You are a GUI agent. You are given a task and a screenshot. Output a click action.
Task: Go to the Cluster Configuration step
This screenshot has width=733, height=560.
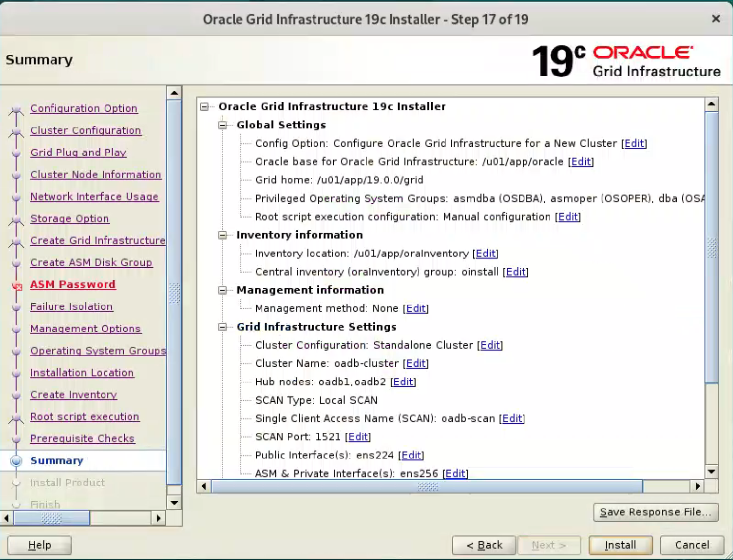point(86,130)
